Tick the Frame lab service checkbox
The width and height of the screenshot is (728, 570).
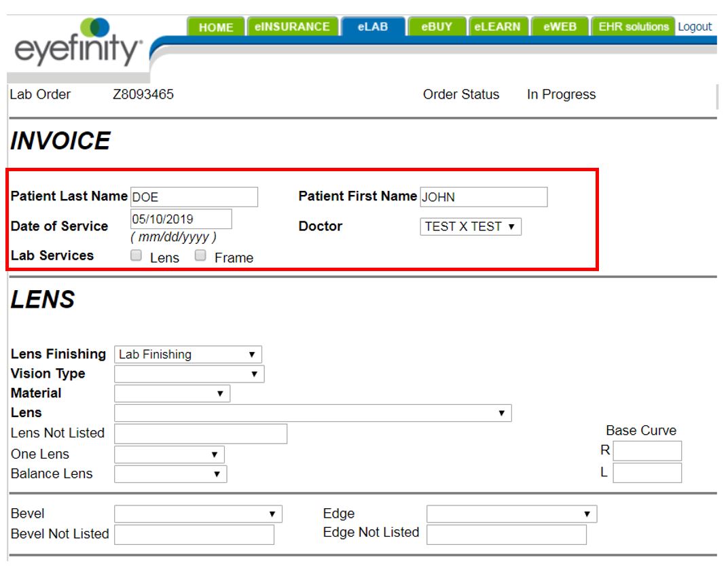click(200, 256)
